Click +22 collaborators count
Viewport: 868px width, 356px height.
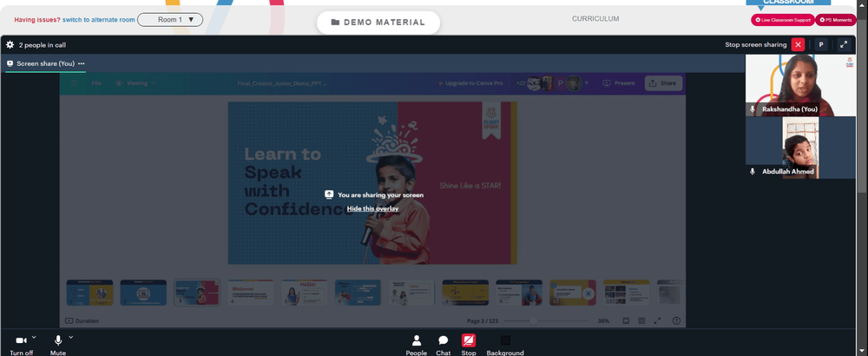(x=520, y=83)
